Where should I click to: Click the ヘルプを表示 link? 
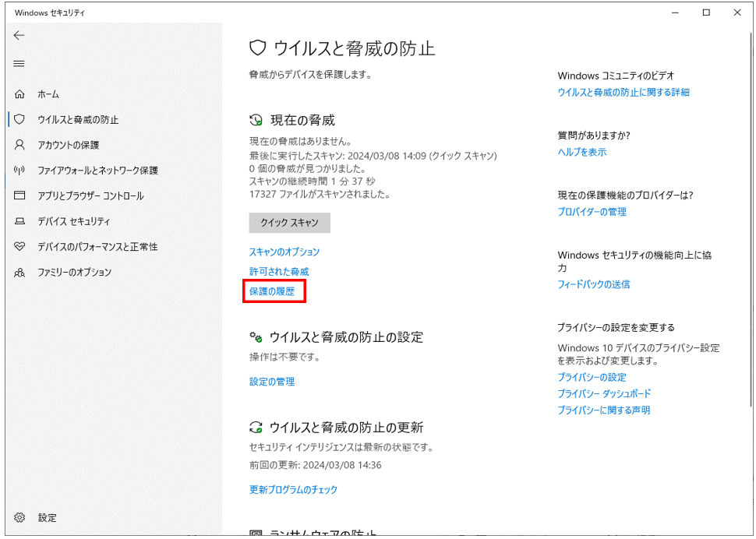tap(582, 152)
